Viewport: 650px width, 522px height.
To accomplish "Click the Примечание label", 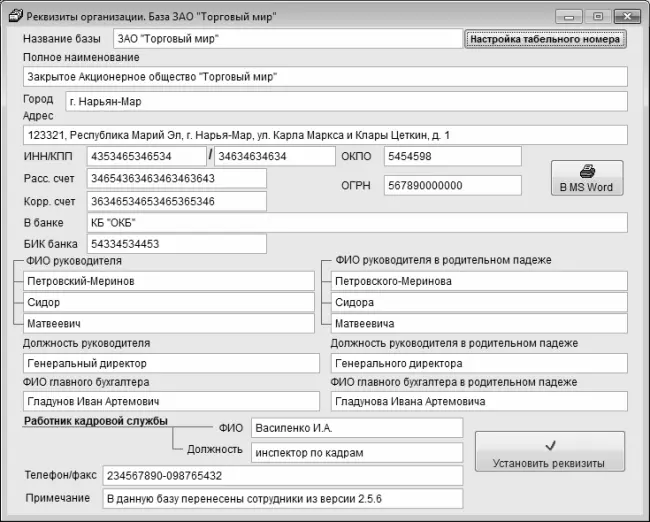I will [58, 498].
